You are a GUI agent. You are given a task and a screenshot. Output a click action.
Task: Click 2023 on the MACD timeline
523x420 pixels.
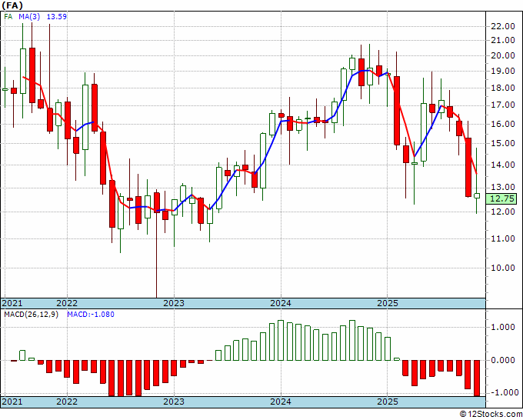point(174,402)
